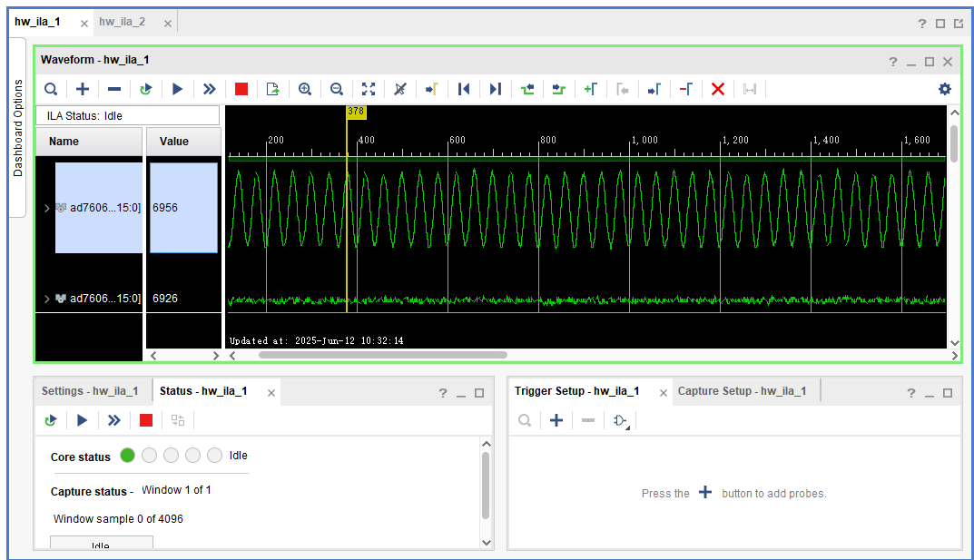Zoom fit the whole waveform
This screenshot has width=974, height=560.
(369, 90)
